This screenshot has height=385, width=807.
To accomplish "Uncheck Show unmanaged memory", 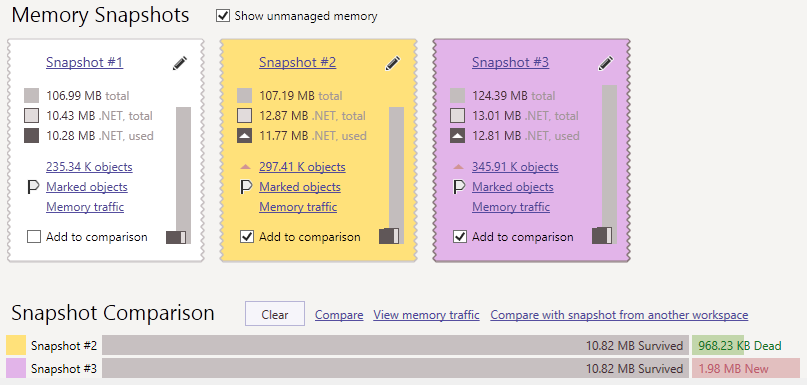I will click(x=223, y=16).
